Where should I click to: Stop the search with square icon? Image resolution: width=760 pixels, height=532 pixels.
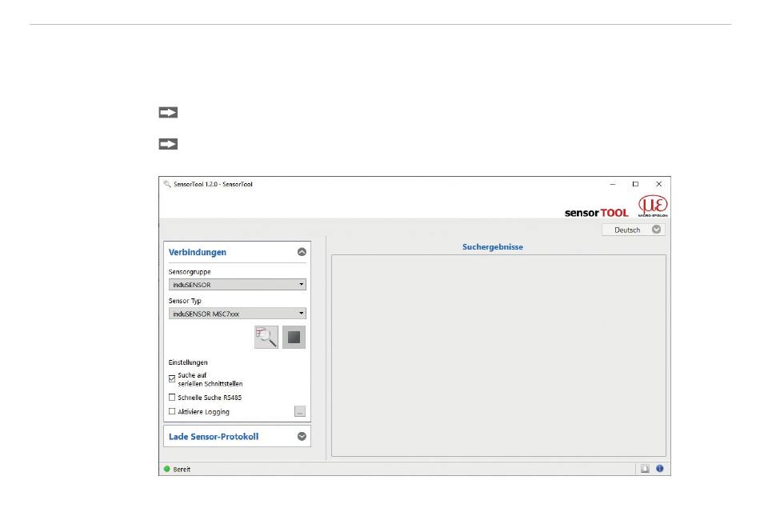click(294, 338)
